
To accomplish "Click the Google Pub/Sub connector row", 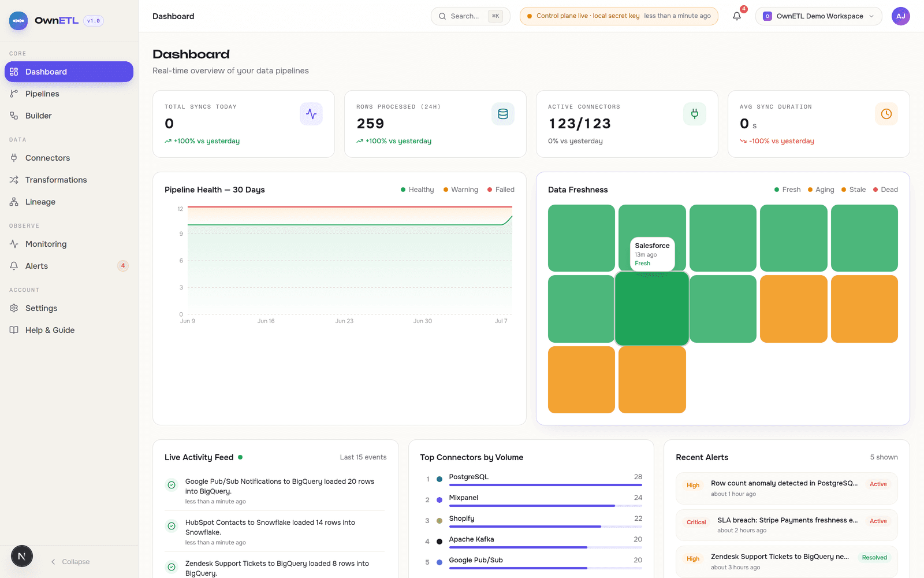I will [531, 562].
